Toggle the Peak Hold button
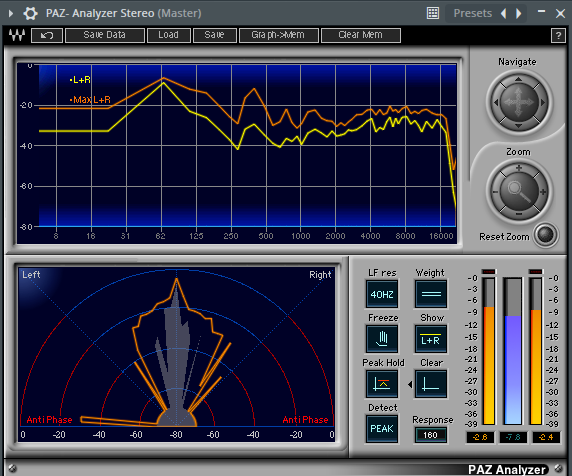This screenshot has height=476, width=572. pos(382,384)
